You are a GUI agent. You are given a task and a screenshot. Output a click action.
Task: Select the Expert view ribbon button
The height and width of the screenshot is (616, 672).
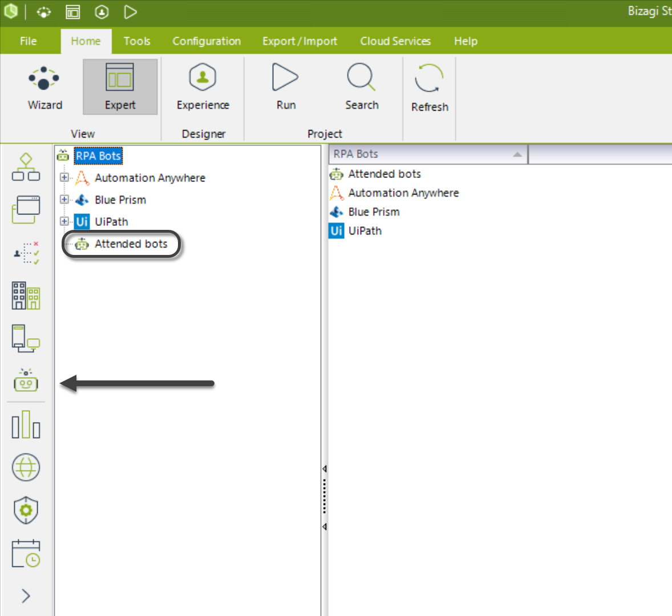point(120,87)
